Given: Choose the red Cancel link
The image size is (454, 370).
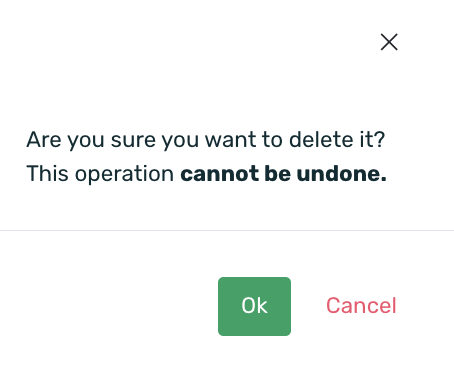Looking at the screenshot, I should pyautogui.click(x=361, y=305).
